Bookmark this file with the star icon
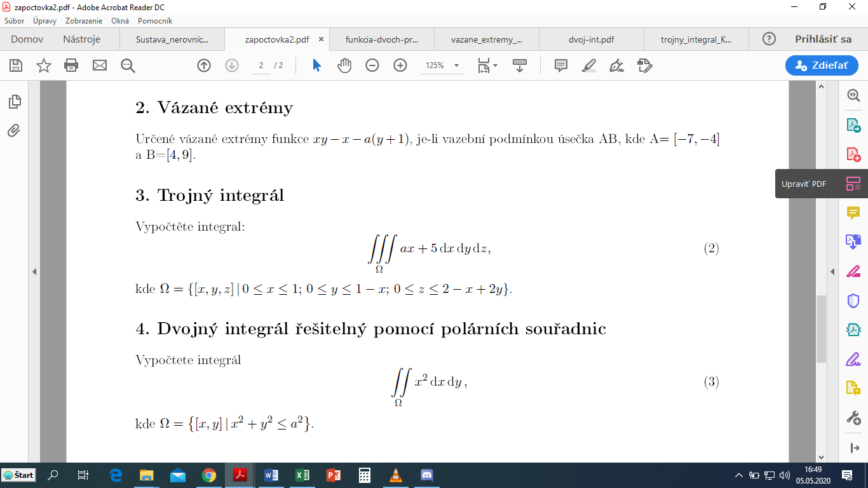 pyautogui.click(x=44, y=65)
